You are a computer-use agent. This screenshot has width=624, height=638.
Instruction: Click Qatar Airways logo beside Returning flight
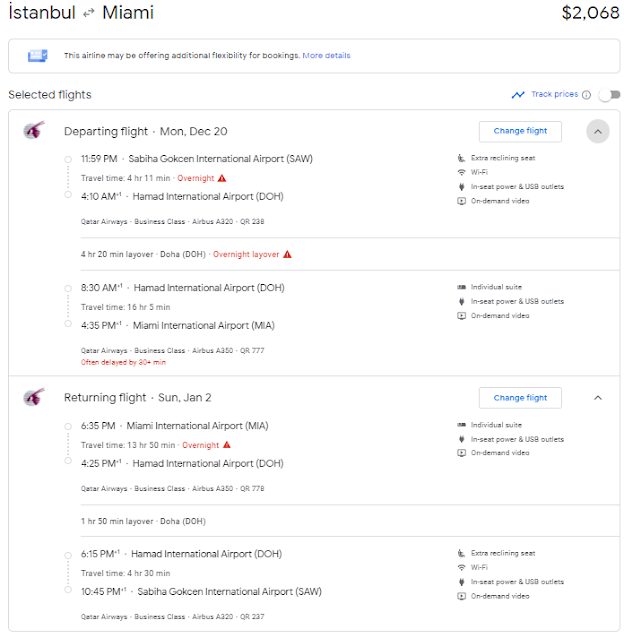click(33, 397)
